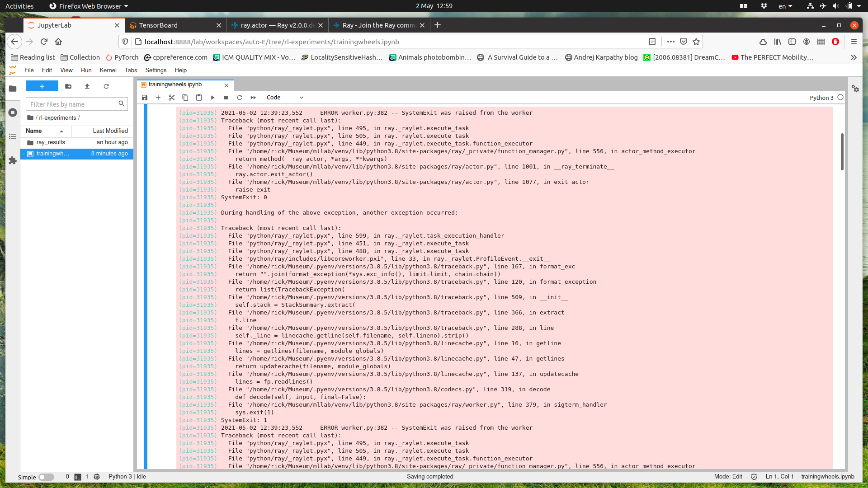
Task: Cut the selected cell with the scissors icon
Action: point(172,98)
